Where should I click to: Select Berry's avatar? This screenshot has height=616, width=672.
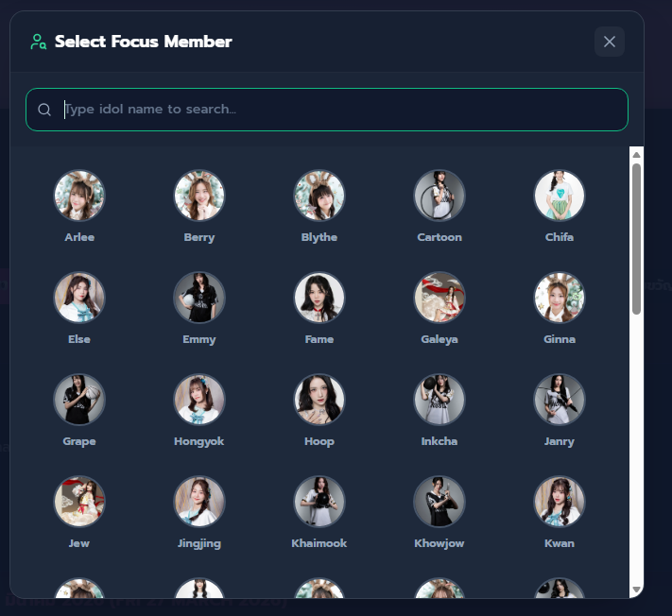pos(199,196)
